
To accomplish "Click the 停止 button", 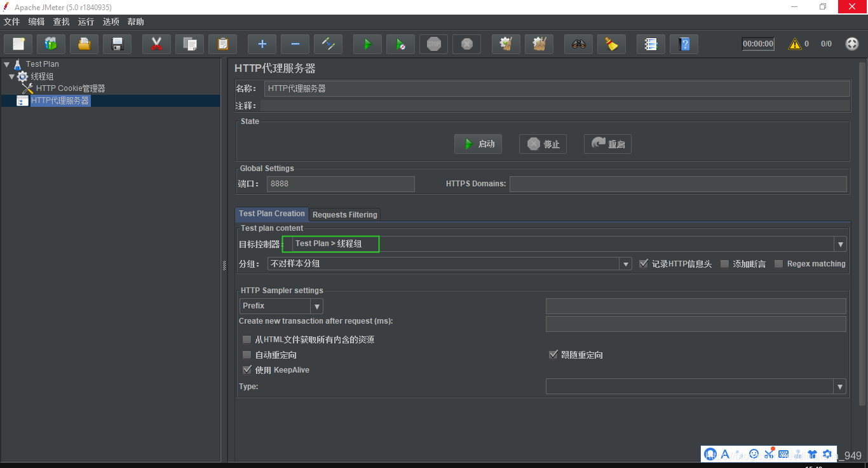I will 543,144.
